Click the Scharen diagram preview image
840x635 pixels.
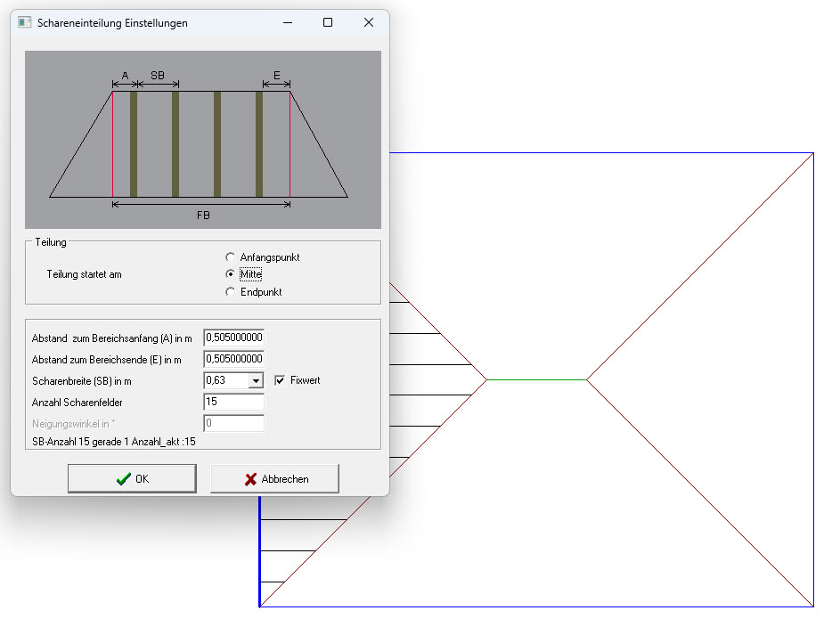click(x=203, y=140)
